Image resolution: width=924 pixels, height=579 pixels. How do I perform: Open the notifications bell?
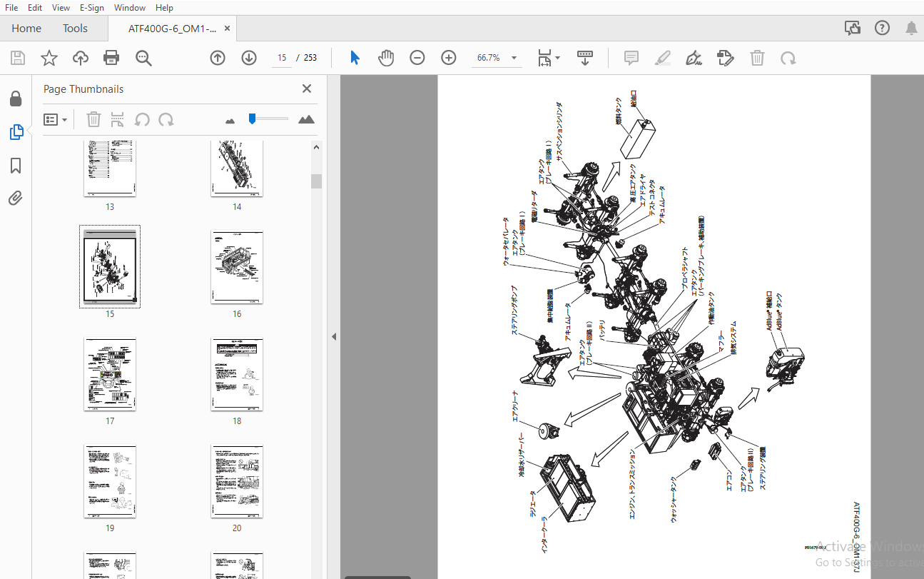pos(912,28)
